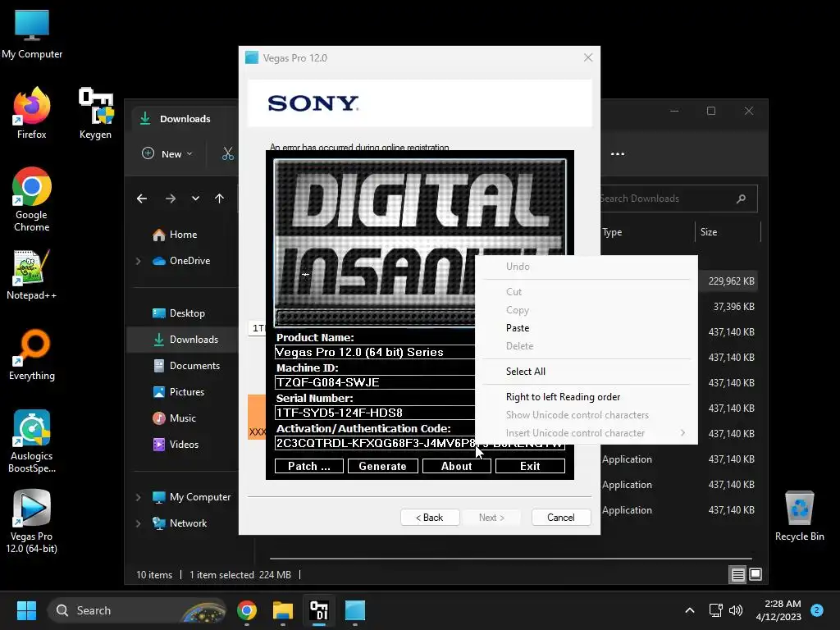Image resolution: width=840 pixels, height=630 pixels.
Task: Click the Back button in Vegas Pro dialog
Action: pyautogui.click(x=430, y=518)
